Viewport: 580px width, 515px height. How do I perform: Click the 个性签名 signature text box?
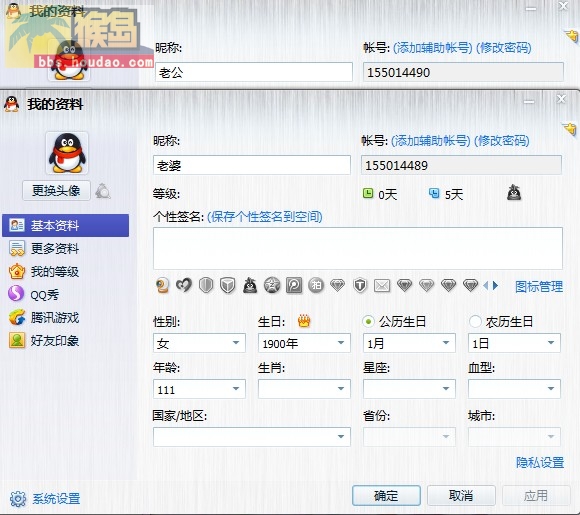(358, 248)
